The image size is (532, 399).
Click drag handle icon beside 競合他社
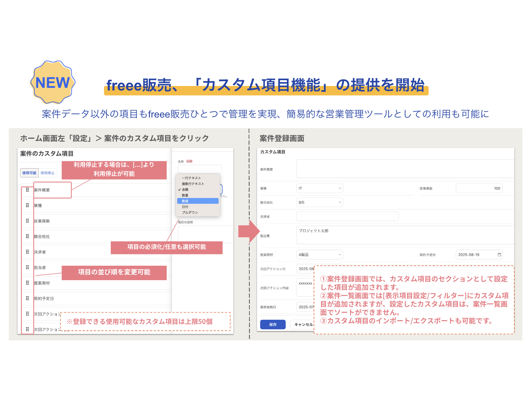[x=27, y=236]
